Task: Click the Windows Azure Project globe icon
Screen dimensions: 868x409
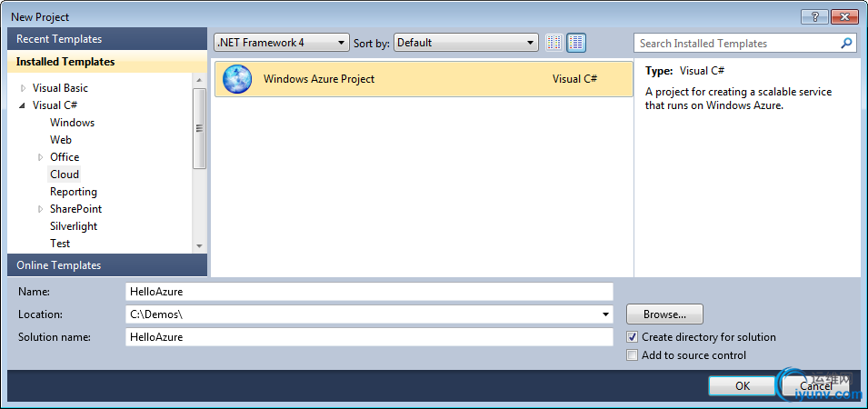Action: [237, 79]
